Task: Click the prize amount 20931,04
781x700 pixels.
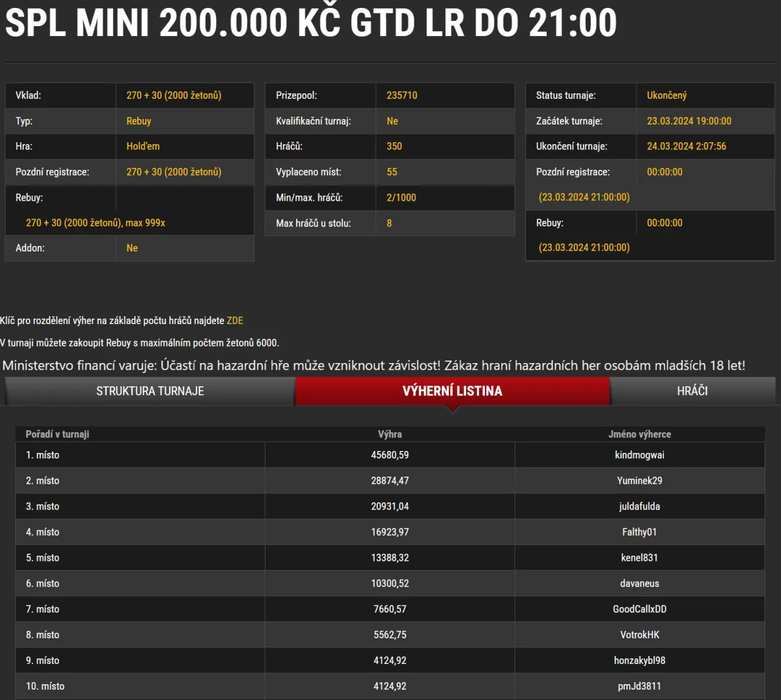Action: [x=390, y=507]
